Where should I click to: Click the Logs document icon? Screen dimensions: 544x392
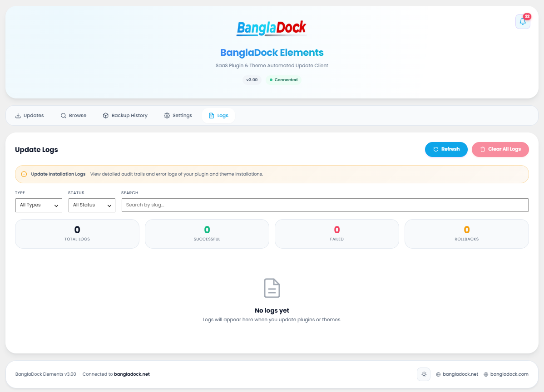coord(211,116)
